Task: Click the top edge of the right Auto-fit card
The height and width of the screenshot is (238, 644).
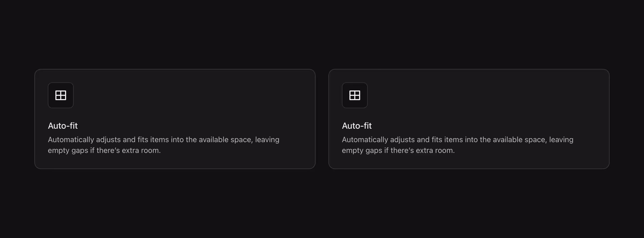Action: pos(469,69)
